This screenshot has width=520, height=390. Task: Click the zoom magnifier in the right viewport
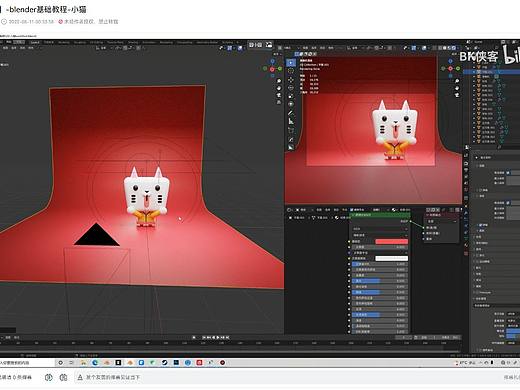coord(457,81)
